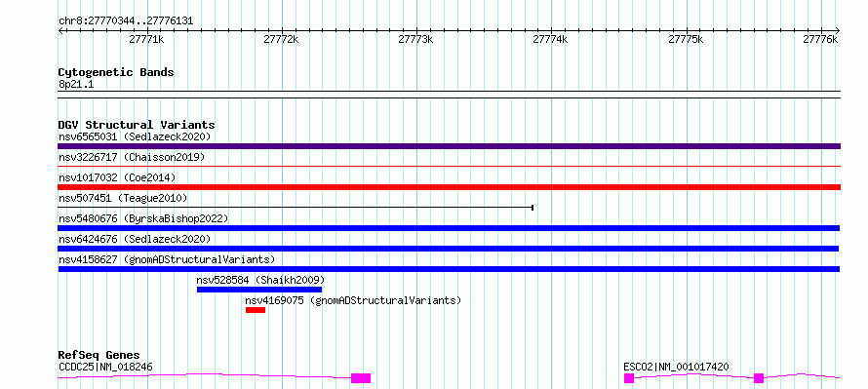
Task: Click the 8p21.1 cytogenetic band bar
Action: (x=449, y=95)
